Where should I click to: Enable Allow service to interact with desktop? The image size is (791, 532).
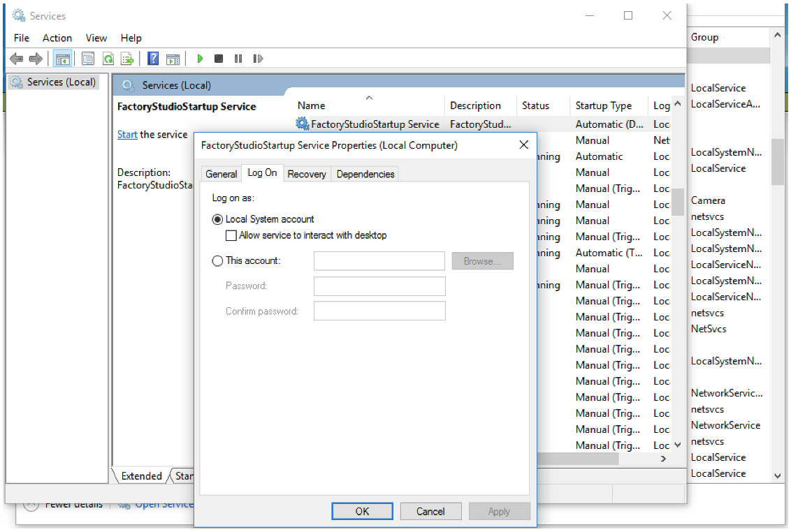pyautogui.click(x=231, y=235)
